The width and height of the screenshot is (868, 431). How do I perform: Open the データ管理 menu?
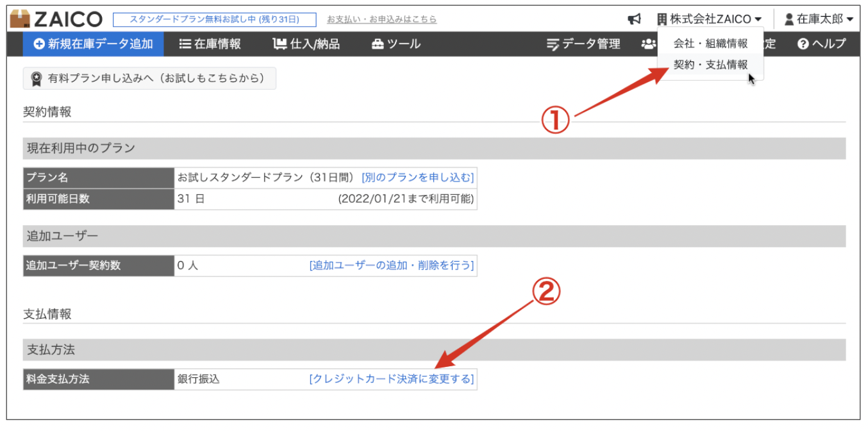[x=583, y=44]
